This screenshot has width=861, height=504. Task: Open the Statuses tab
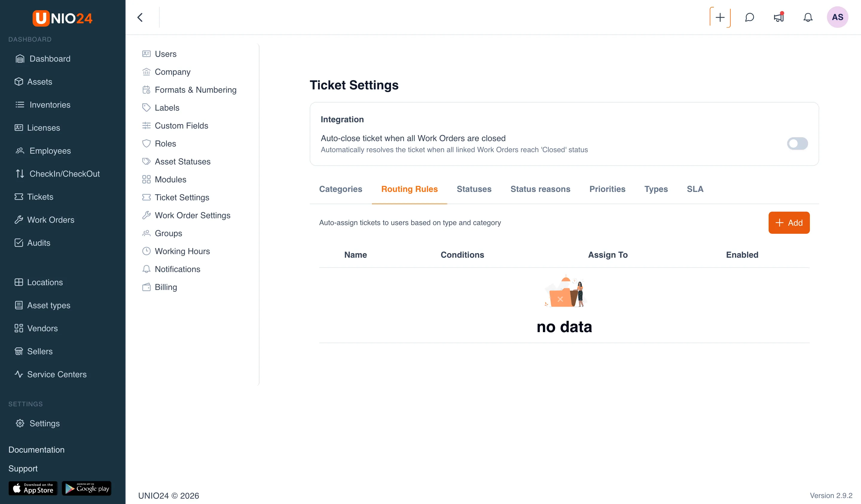point(474,189)
